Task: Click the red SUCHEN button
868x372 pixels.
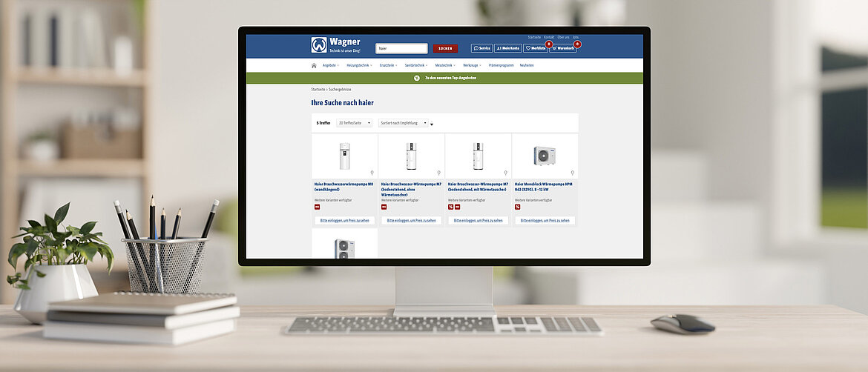Action: 445,48
